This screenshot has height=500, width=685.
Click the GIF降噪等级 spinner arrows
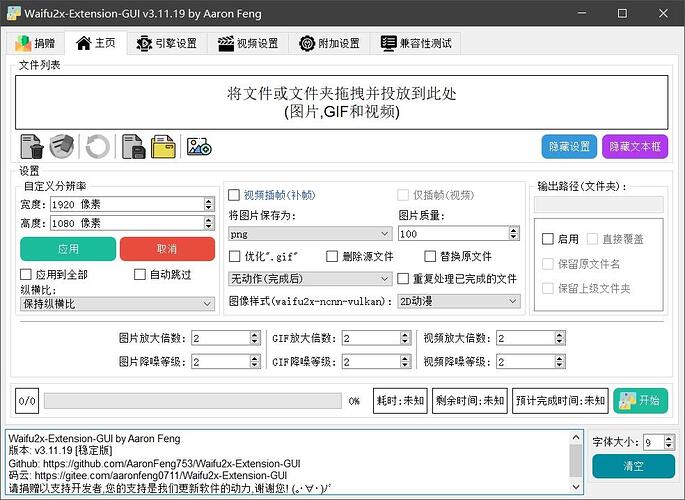pos(405,361)
